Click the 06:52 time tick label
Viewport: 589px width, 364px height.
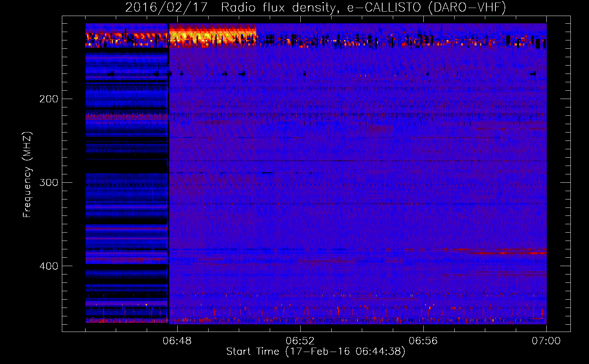[300, 341]
